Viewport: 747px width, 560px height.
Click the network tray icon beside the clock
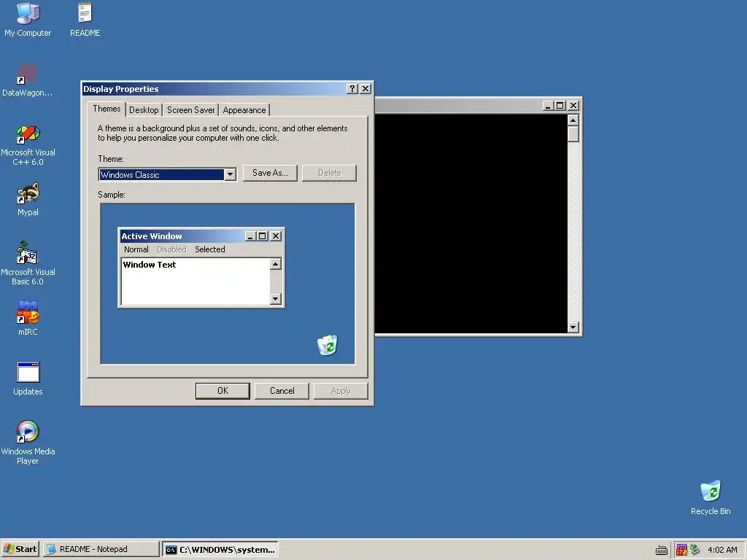pyautogui.click(x=695, y=550)
